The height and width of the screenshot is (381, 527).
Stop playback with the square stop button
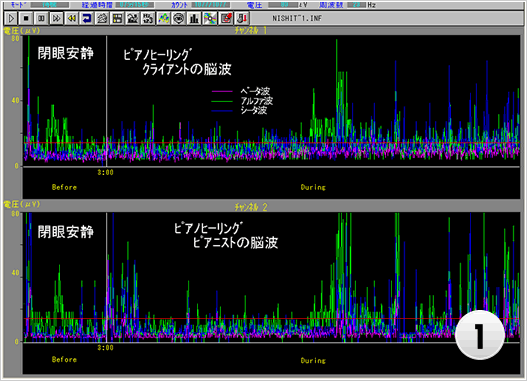pyautogui.click(x=26, y=18)
